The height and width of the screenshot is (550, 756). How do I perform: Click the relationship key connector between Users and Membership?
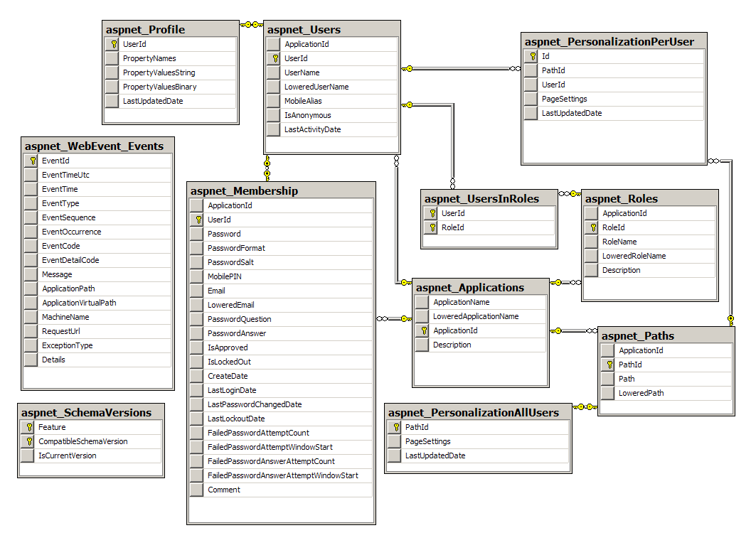coord(267,168)
